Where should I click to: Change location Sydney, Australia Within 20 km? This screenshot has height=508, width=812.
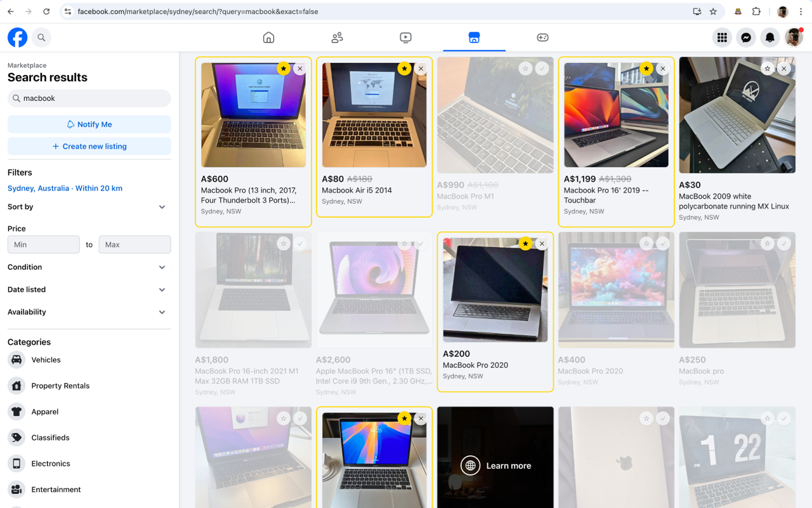pyautogui.click(x=65, y=188)
